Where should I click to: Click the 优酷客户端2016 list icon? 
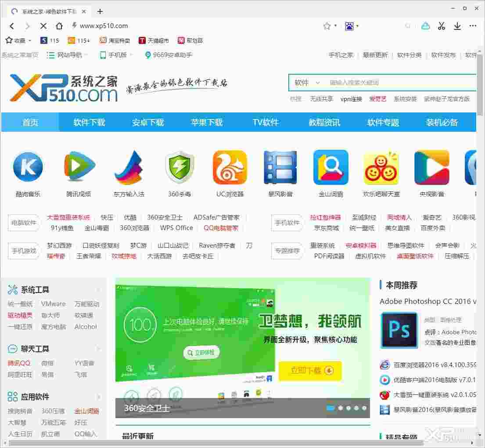point(384,379)
